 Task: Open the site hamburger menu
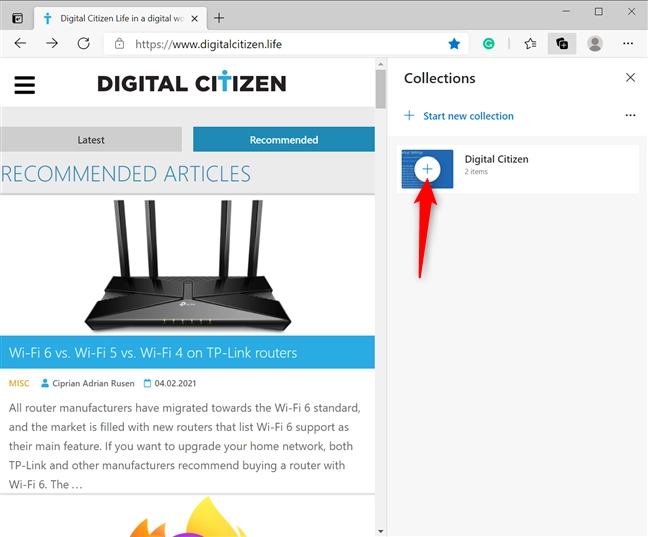[25, 85]
